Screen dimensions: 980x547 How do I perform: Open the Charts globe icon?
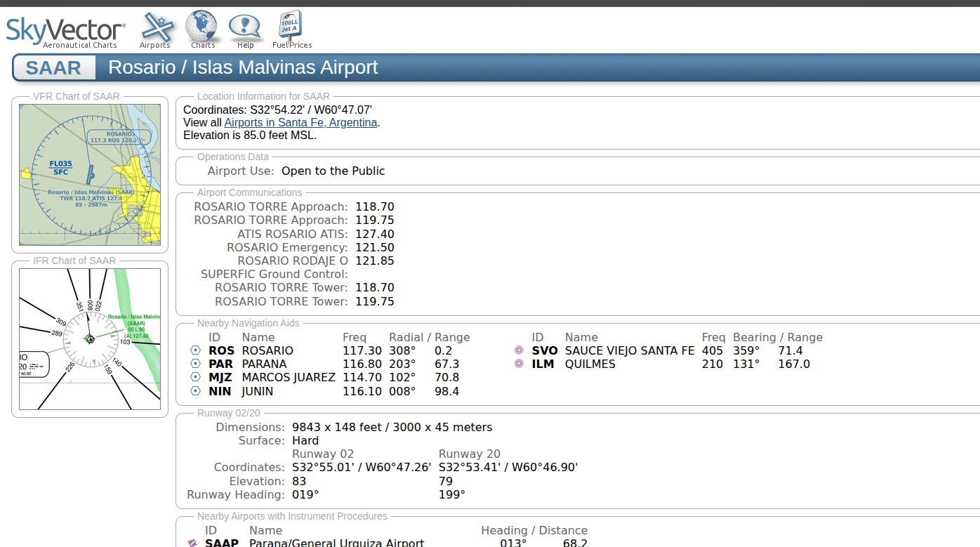pos(202,27)
